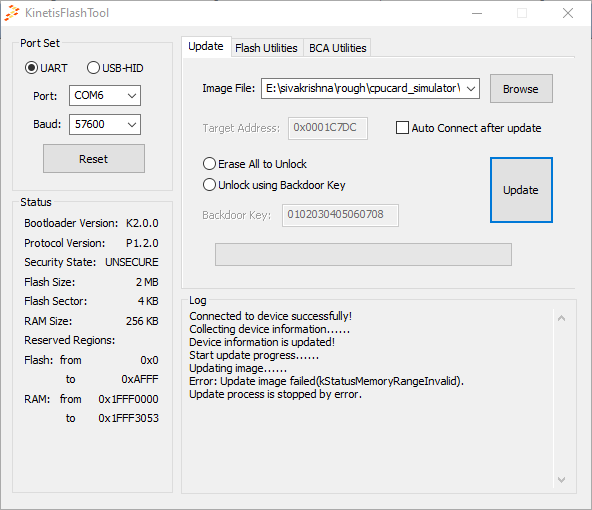
Task: Click the 4 KB flash sector value
Action: pyautogui.click(x=148, y=301)
